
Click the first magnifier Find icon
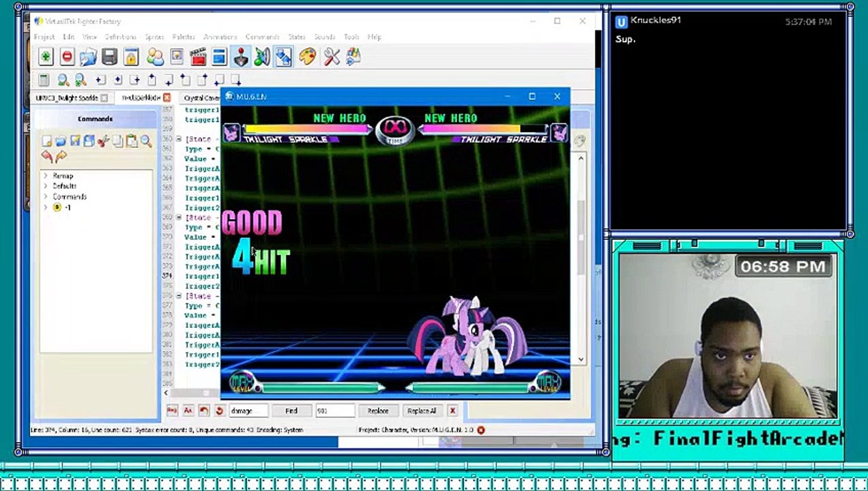point(63,80)
